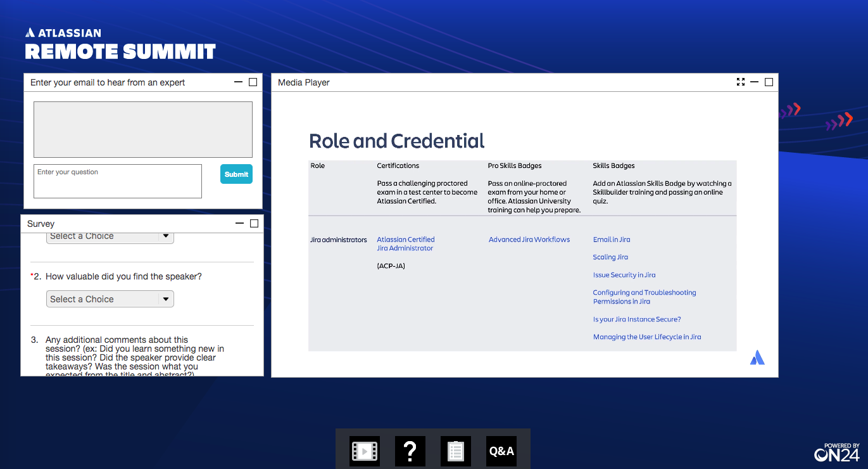
Task: Maximize the expert email panel
Action: tap(253, 82)
